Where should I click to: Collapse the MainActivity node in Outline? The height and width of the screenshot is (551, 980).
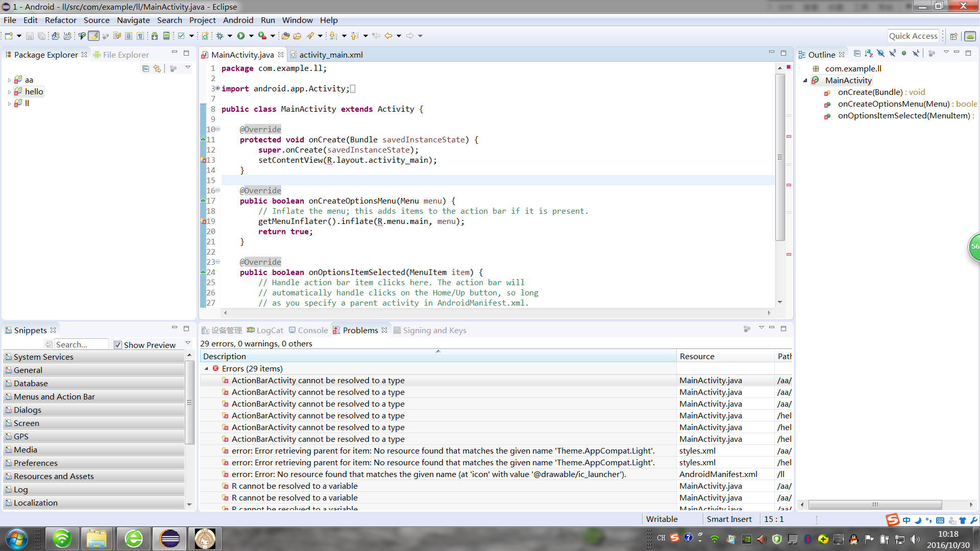pos(805,81)
